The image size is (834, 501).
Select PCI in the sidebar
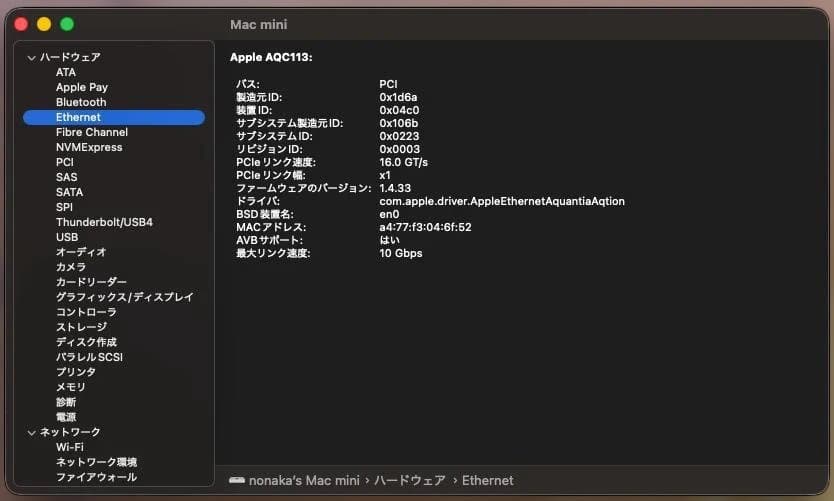coord(65,162)
